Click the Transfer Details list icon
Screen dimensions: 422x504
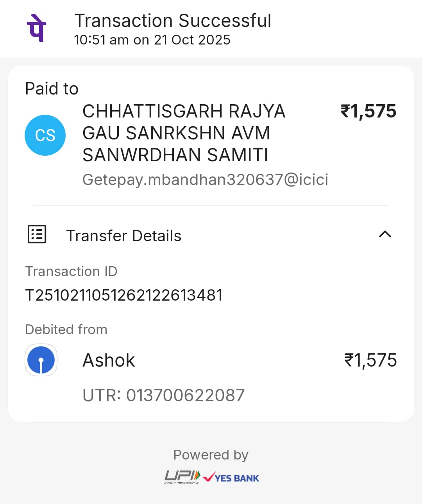point(37,234)
